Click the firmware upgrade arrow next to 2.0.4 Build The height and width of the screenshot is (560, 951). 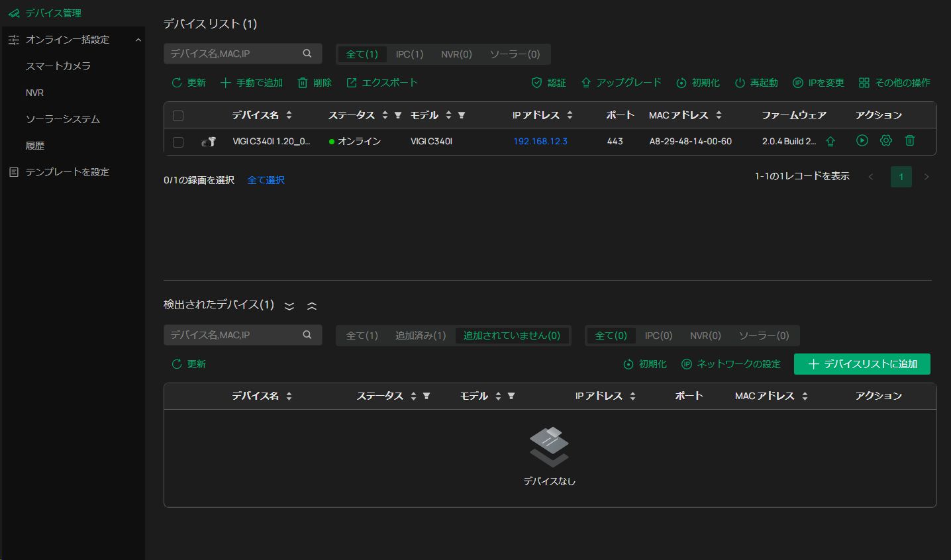click(830, 141)
